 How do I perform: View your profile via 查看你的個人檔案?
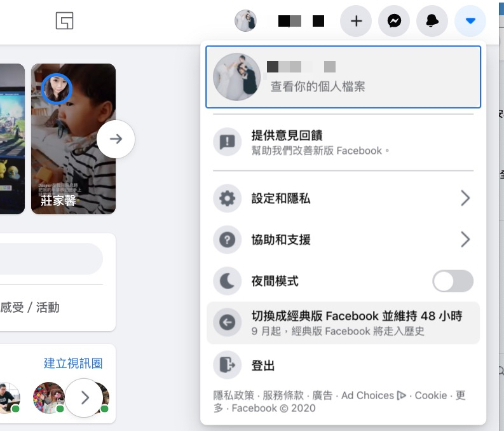pos(343,77)
